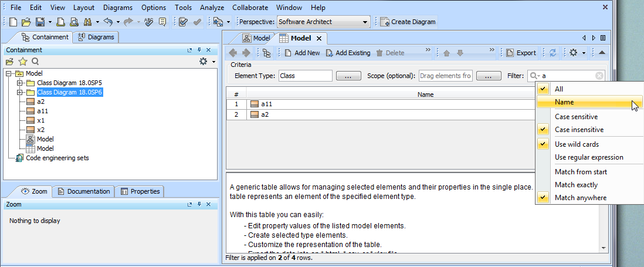Screen dimensions: 644x267
Task: Select Name in filter options menu
Action: point(589,102)
